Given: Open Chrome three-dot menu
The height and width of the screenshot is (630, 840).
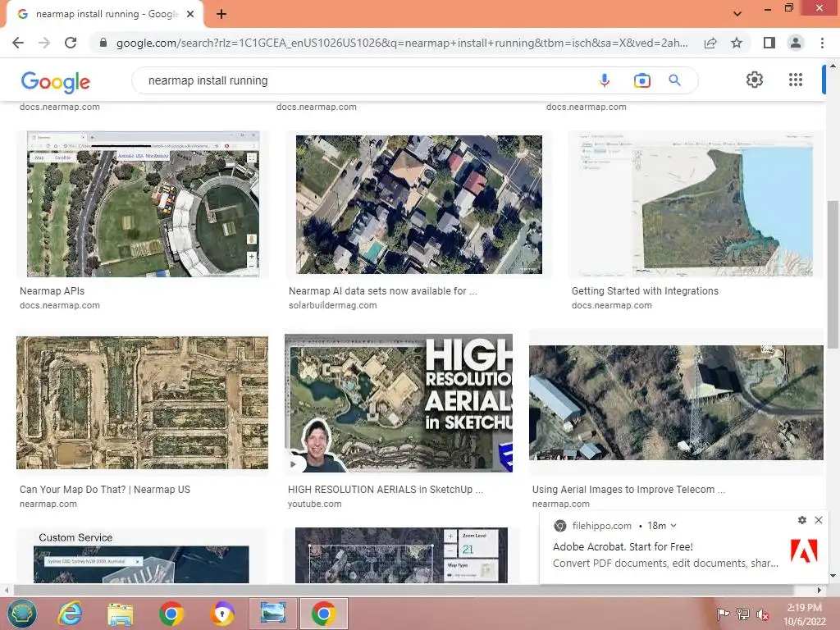Looking at the screenshot, I should coord(822,43).
